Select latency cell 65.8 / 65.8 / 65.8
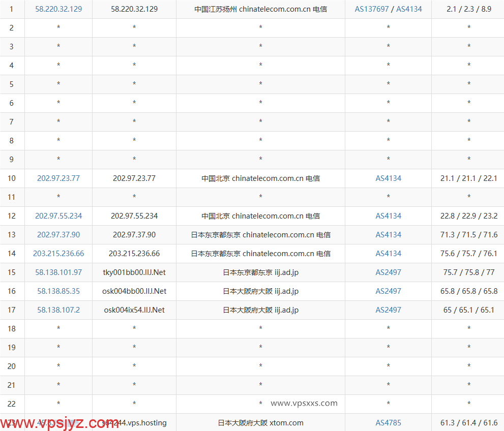The width and height of the screenshot is (504, 431). (468, 291)
